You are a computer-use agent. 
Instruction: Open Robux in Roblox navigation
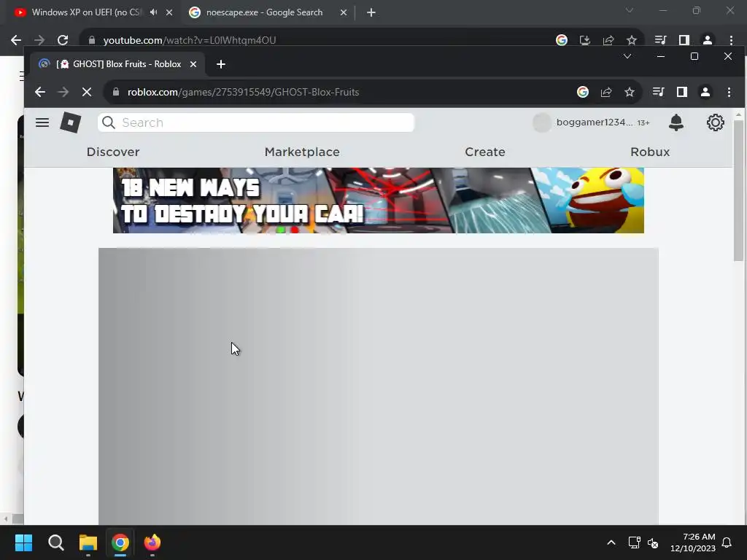[650, 152]
